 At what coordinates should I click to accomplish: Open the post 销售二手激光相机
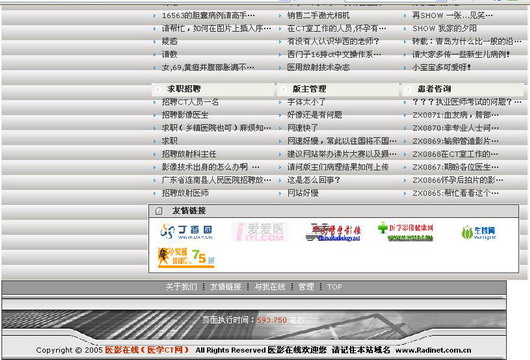[318, 16]
